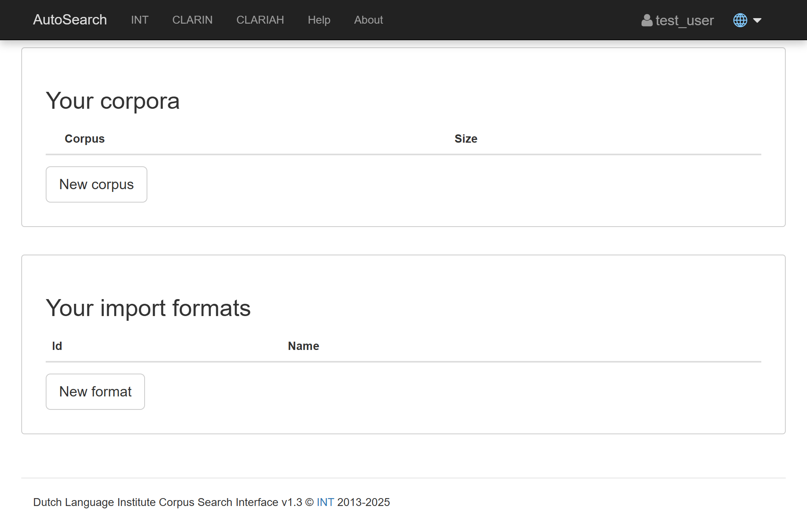807x532 pixels.
Task: Click the globe language icon
Action: [x=740, y=20]
